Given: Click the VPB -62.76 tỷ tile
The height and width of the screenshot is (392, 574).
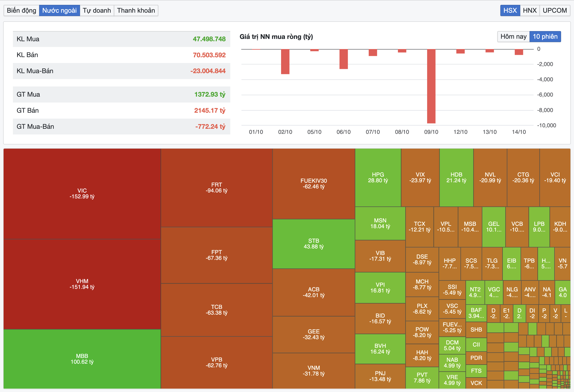Looking at the screenshot, I should coord(217,362).
